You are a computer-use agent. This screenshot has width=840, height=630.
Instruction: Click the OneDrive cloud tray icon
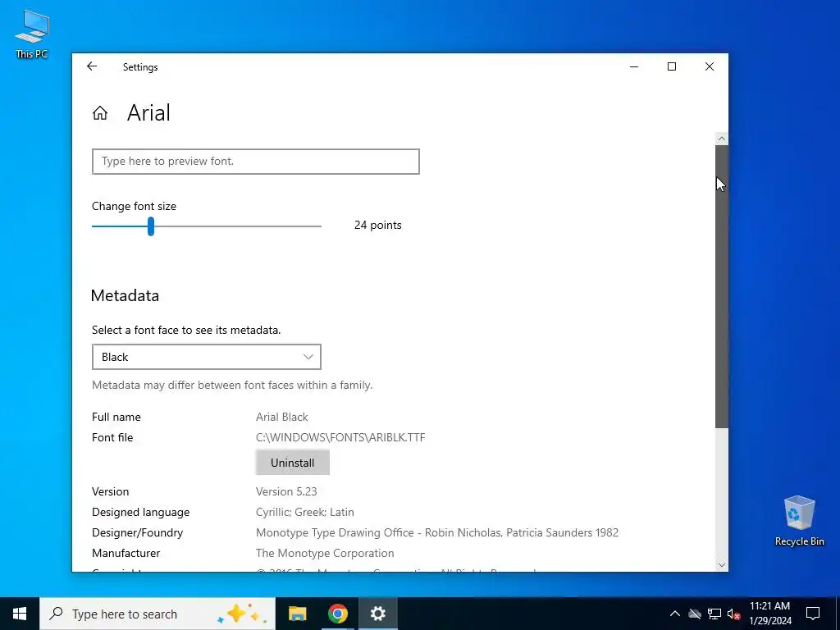pos(695,614)
